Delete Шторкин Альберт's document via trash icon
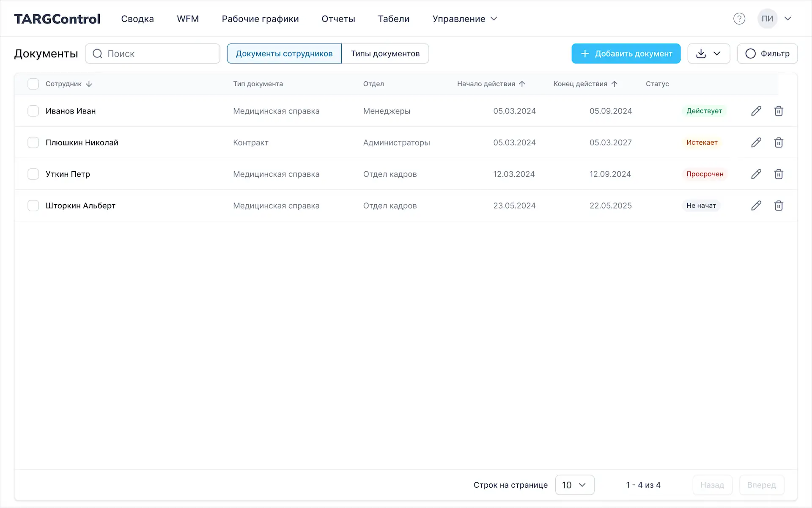 click(x=779, y=206)
